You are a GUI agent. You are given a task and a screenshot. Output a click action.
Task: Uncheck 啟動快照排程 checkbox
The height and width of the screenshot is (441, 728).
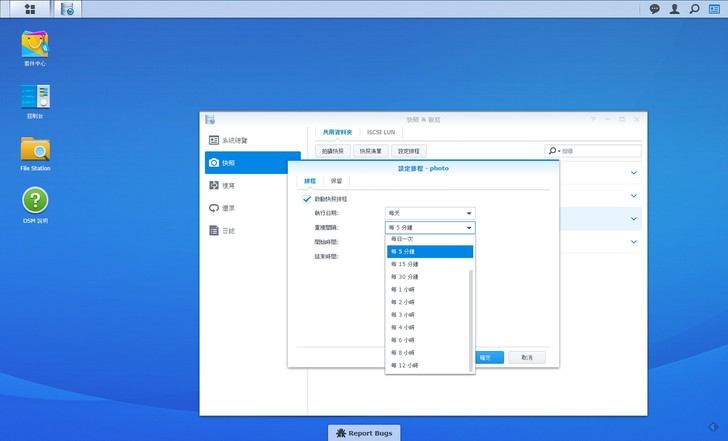(x=308, y=200)
